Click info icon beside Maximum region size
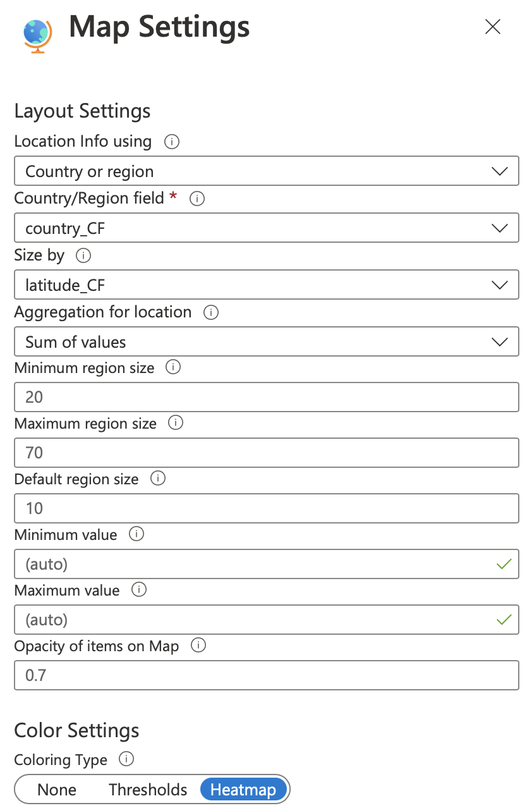Viewport: 532px width, 808px height. click(x=176, y=423)
